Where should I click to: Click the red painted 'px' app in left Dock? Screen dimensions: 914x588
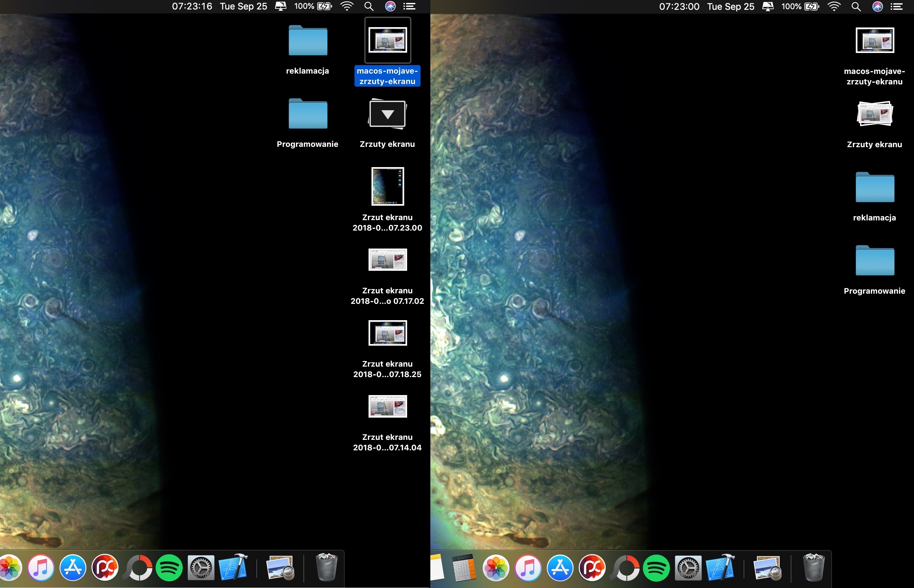point(105,568)
